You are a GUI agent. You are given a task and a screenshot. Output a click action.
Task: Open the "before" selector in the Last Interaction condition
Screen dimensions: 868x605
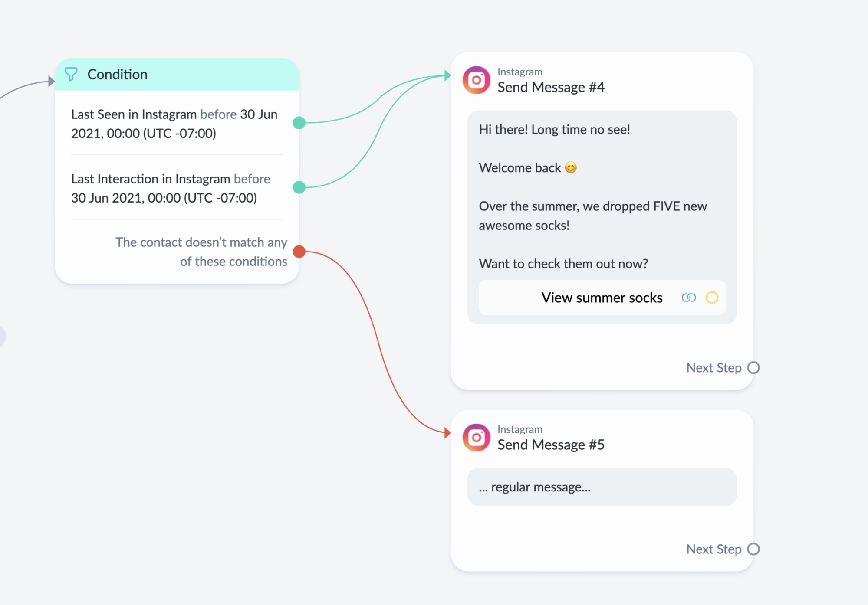[x=252, y=178]
